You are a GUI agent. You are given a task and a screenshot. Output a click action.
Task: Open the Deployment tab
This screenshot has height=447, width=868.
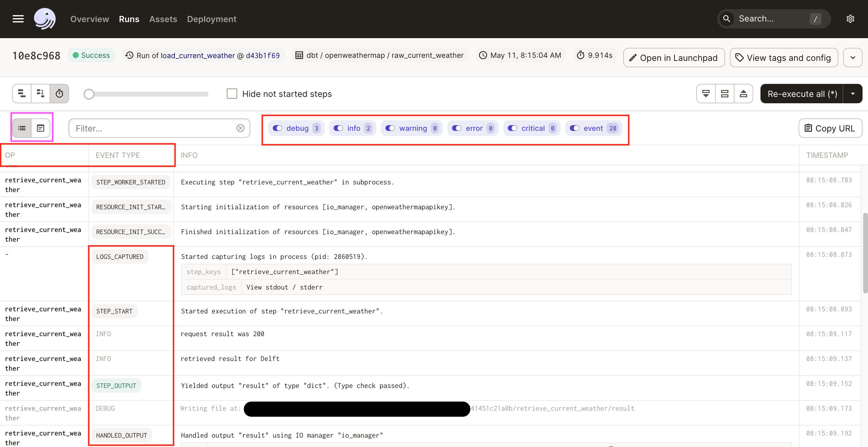coord(212,19)
